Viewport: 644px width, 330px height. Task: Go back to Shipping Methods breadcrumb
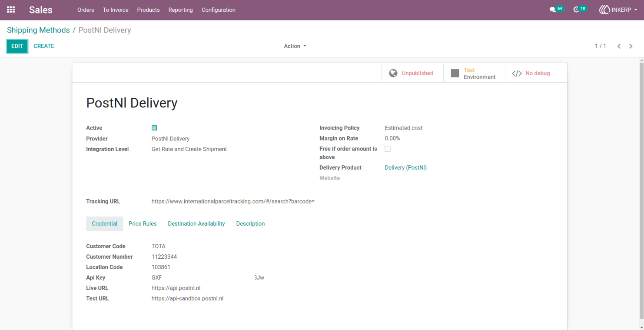tap(38, 30)
